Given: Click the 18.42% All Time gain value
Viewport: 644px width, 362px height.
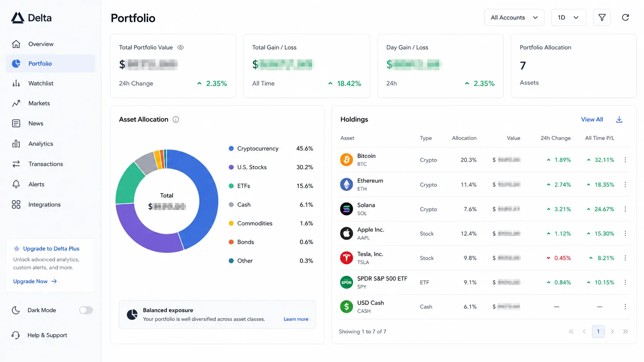Looking at the screenshot, I should pyautogui.click(x=349, y=83).
